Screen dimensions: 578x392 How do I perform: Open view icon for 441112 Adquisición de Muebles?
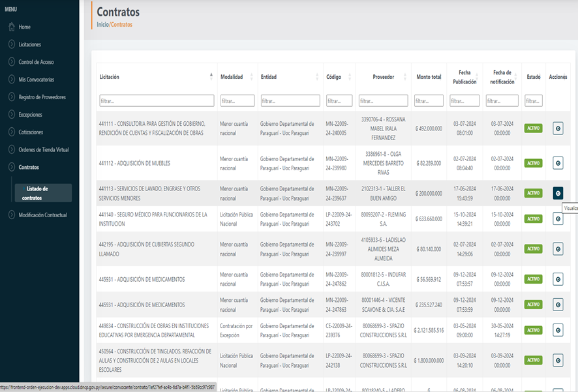coord(558,163)
